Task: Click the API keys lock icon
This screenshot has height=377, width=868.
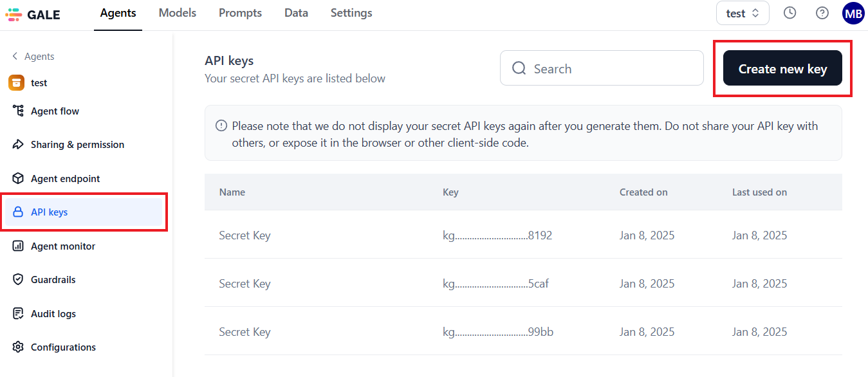Action: (19, 212)
